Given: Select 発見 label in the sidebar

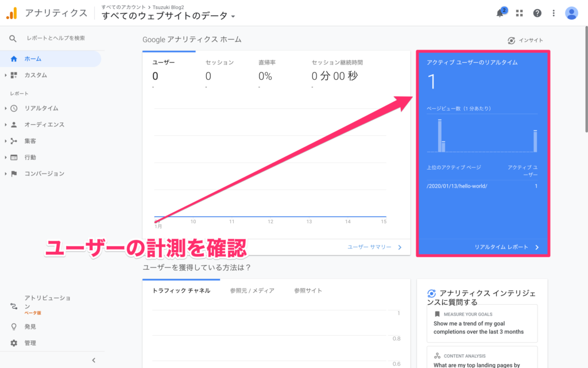Looking at the screenshot, I should (30, 327).
